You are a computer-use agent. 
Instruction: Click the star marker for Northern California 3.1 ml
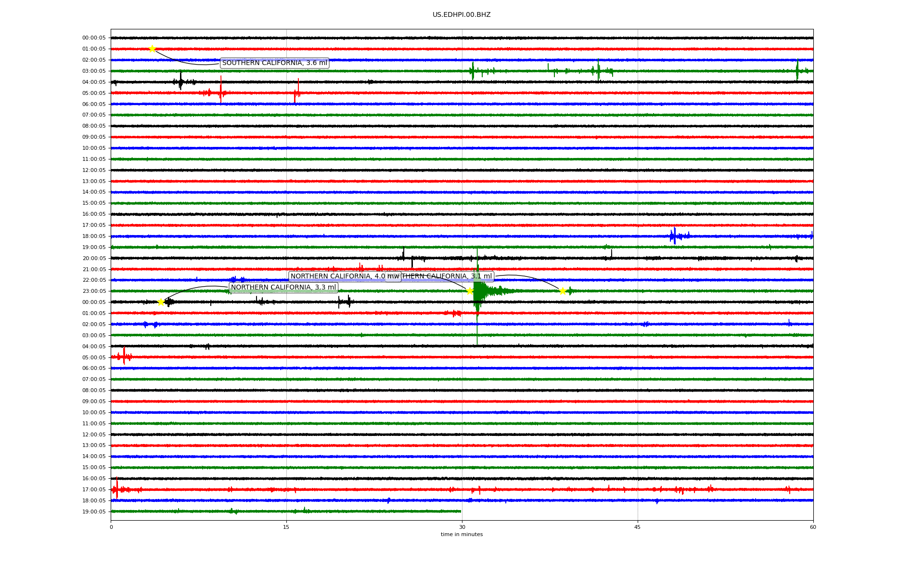(562, 291)
